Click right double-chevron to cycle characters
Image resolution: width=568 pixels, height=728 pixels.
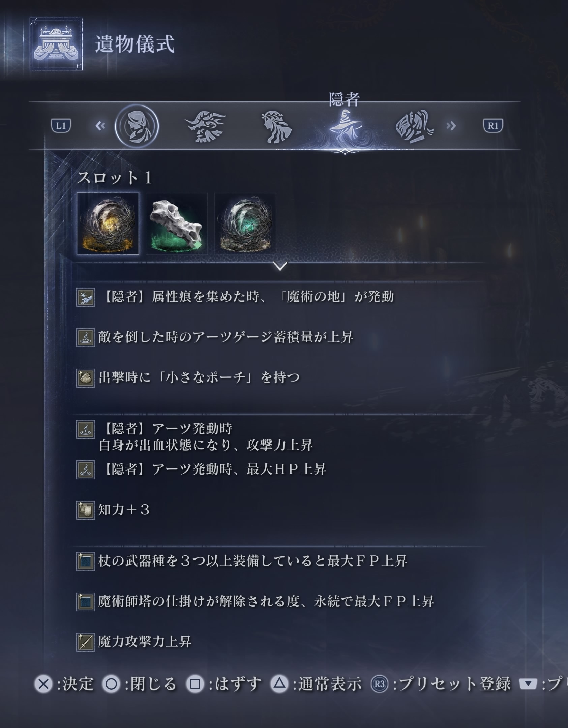pyautogui.click(x=451, y=126)
